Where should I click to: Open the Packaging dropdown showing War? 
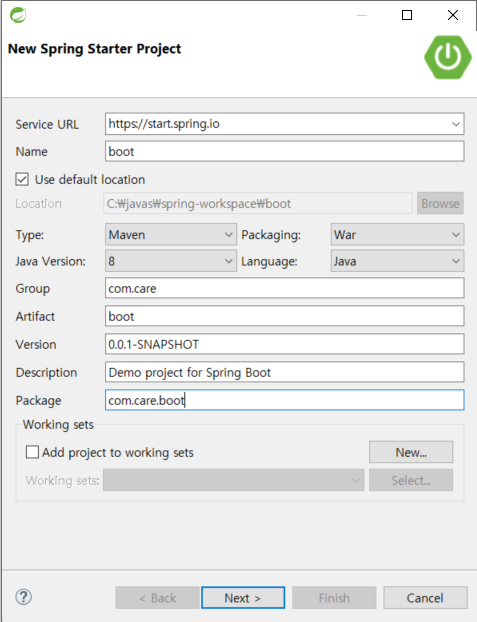(397, 234)
